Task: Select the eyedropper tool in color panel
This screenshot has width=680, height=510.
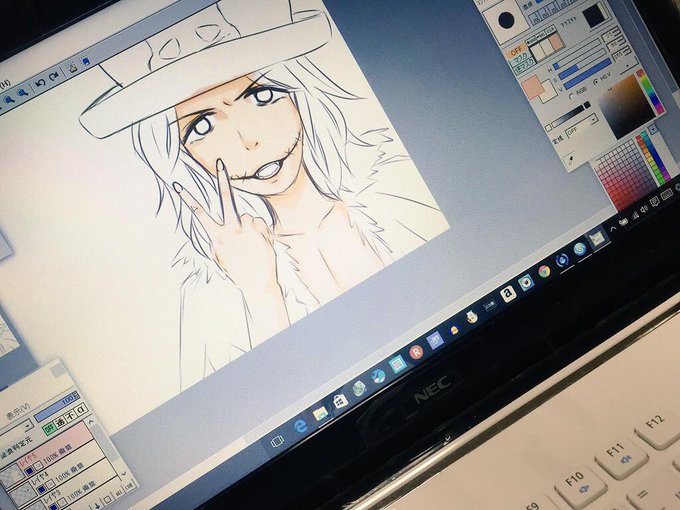Action: click(573, 159)
